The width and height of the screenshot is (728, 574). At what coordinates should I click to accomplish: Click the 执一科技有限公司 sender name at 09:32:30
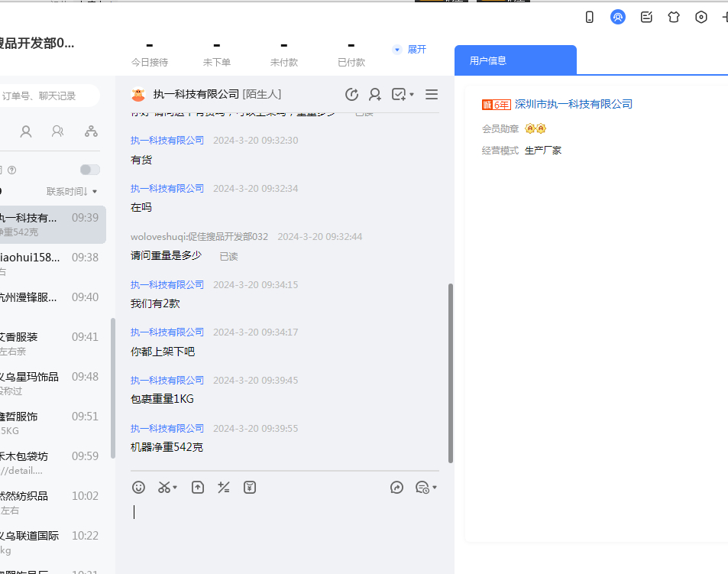[x=167, y=140]
